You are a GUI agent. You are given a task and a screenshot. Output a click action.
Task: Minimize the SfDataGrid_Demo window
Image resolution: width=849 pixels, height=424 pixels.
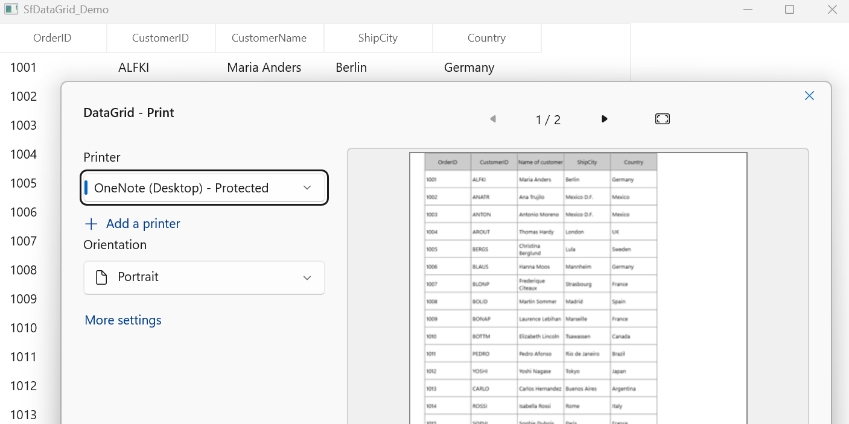(747, 9)
